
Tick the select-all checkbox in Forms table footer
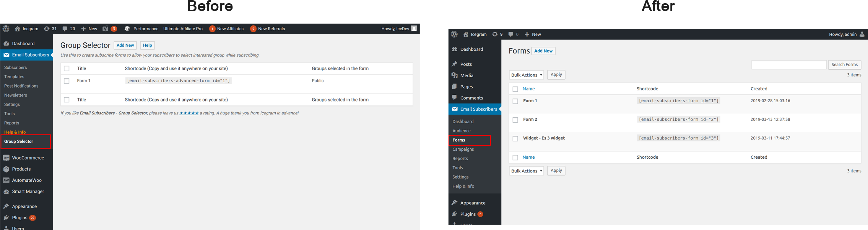click(515, 158)
